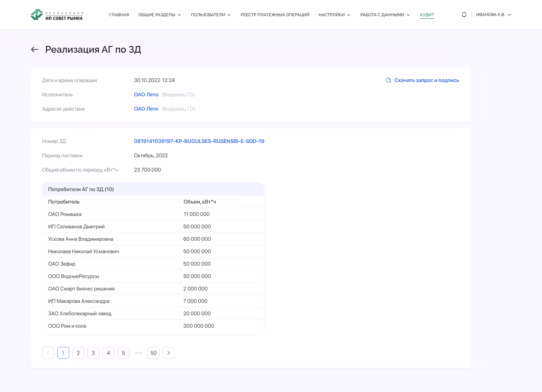The width and height of the screenshot is (542, 392).
Task: Open notifications via the bell icon
Action: [464, 15]
